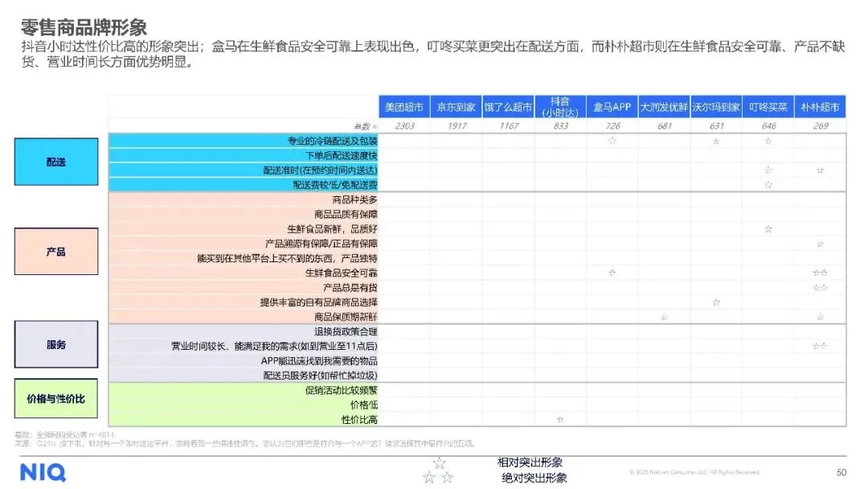The image size is (868, 489).
Task: Click the star for 叮咚买菜 in 配送费较低 row
Action: point(768,185)
